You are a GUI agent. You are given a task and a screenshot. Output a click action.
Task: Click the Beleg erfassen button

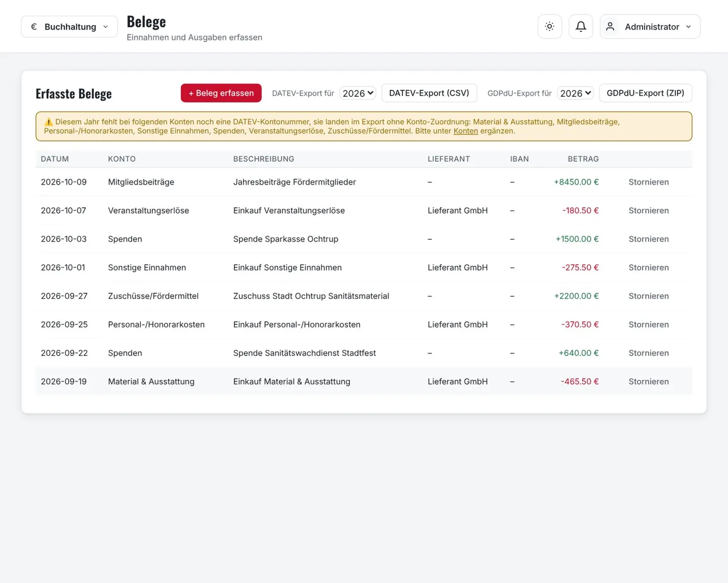pos(221,93)
